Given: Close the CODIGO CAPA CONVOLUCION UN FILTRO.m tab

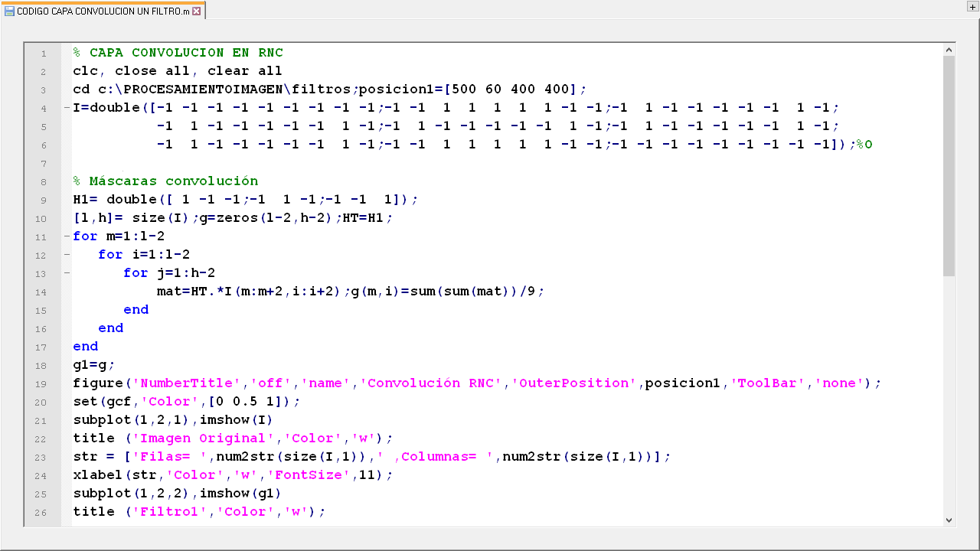Looking at the screenshot, I should tap(197, 11).
